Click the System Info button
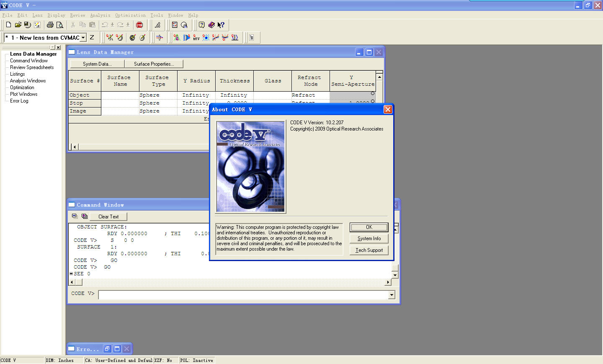 [369, 238]
